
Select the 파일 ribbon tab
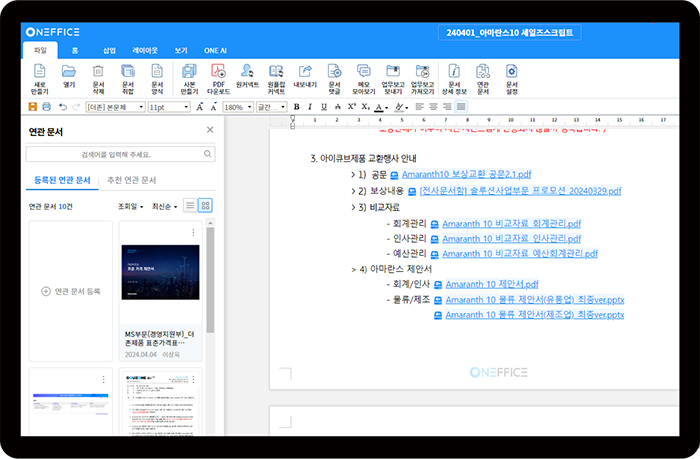pyautogui.click(x=40, y=50)
